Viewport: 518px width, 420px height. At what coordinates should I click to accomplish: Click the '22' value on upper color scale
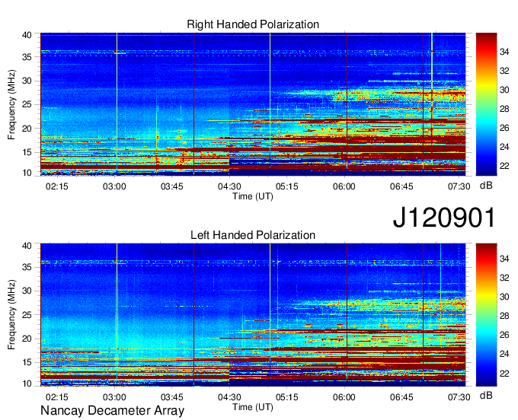tap(504, 166)
